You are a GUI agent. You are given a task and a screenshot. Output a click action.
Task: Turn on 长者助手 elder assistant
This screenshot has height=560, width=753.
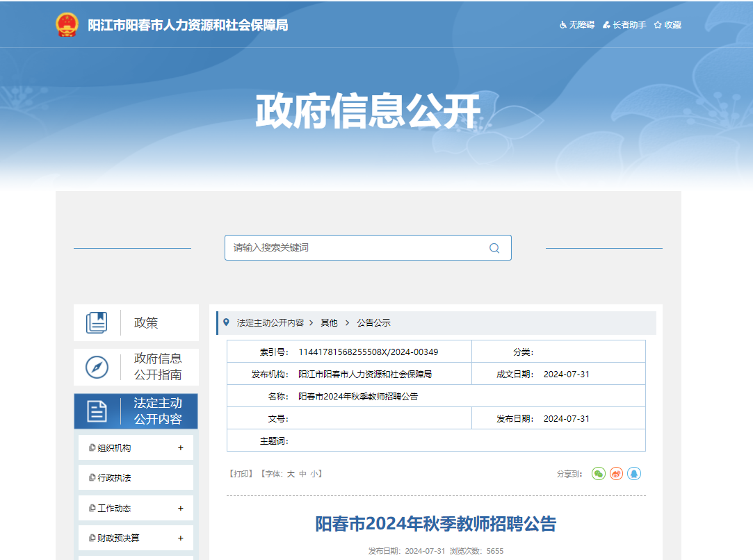(x=624, y=25)
